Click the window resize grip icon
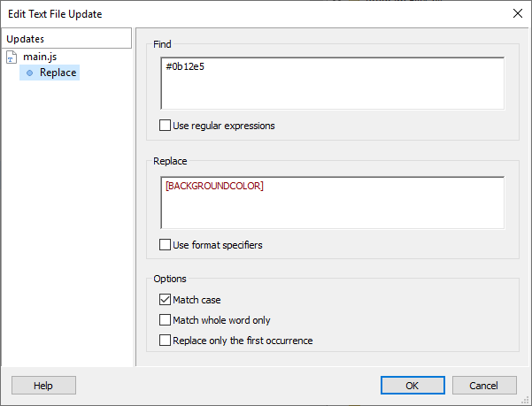 coord(525,400)
